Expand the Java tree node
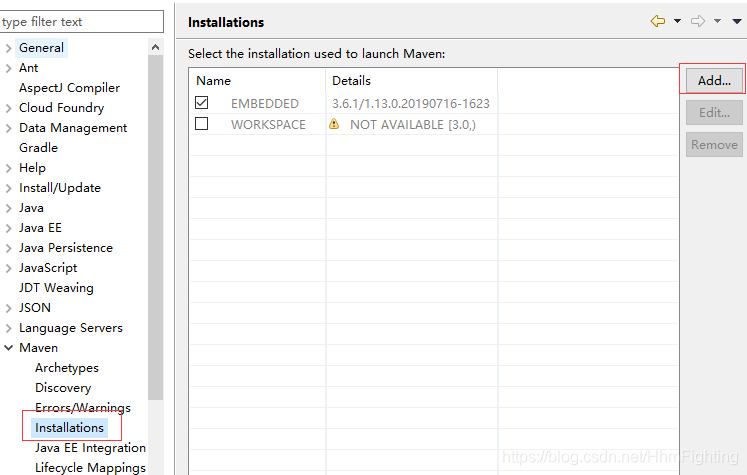This screenshot has height=475, width=747. [x=8, y=208]
